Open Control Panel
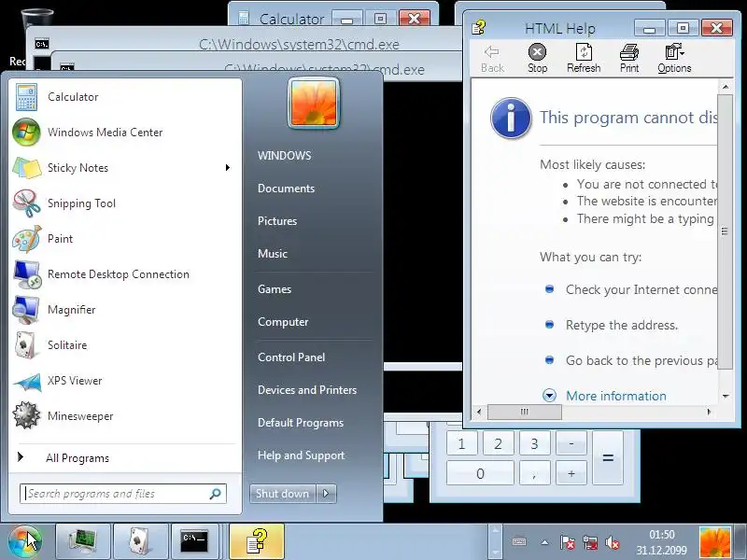 pos(291,357)
